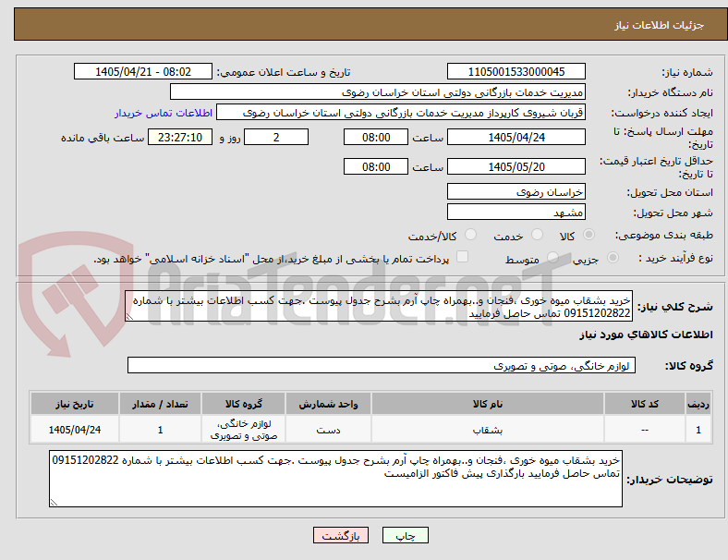This screenshot has height=560, width=728.
Task: Click the 1405/04/24 date cell in table
Action: [x=75, y=430]
